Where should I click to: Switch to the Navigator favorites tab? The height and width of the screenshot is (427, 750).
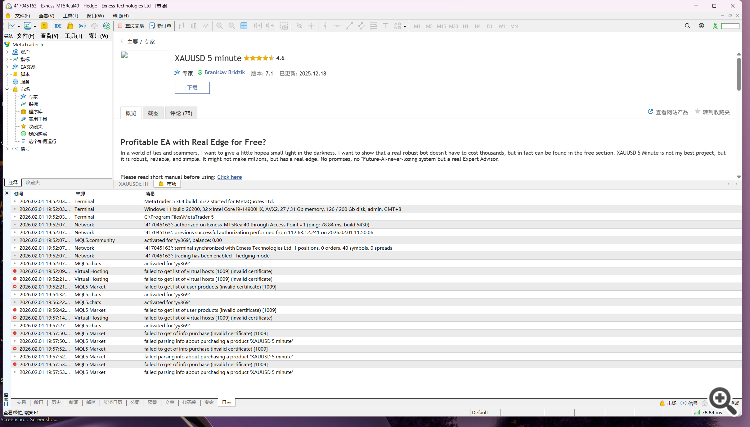(x=33, y=183)
